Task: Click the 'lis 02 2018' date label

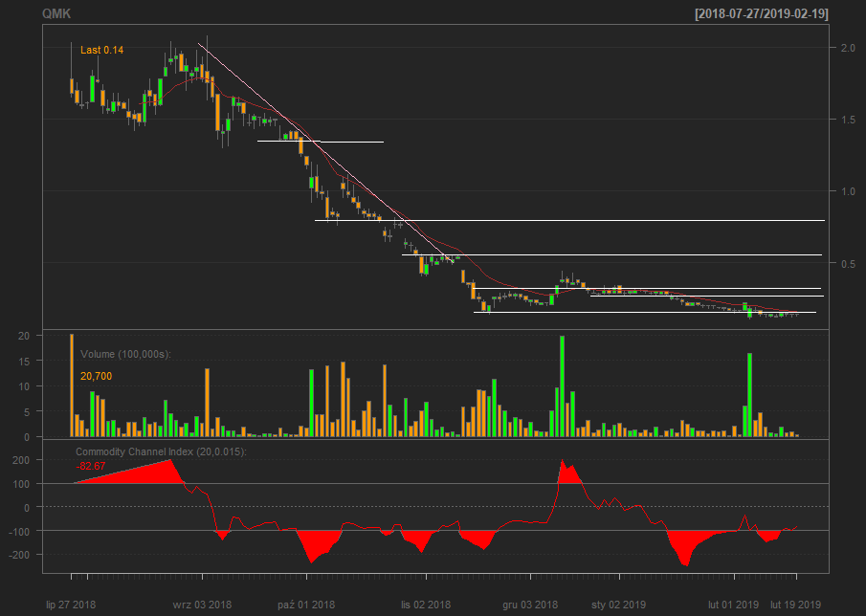Action: [x=426, y=605]
